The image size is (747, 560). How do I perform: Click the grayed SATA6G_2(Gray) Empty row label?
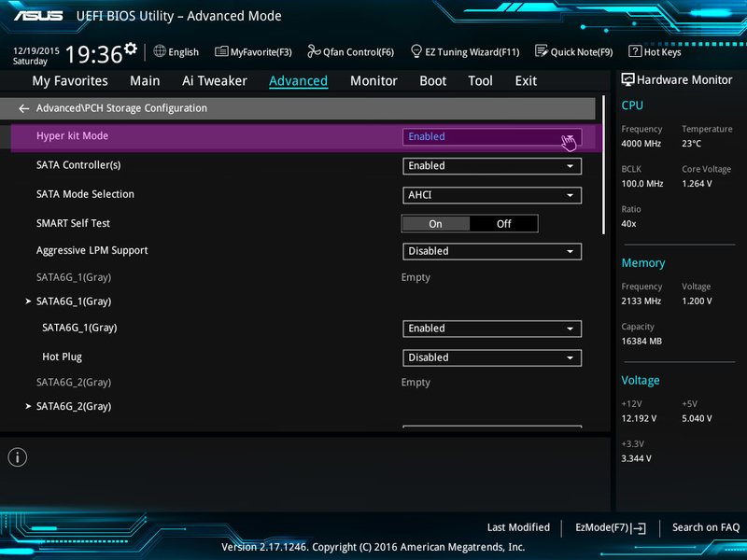(x=74, y=383)
